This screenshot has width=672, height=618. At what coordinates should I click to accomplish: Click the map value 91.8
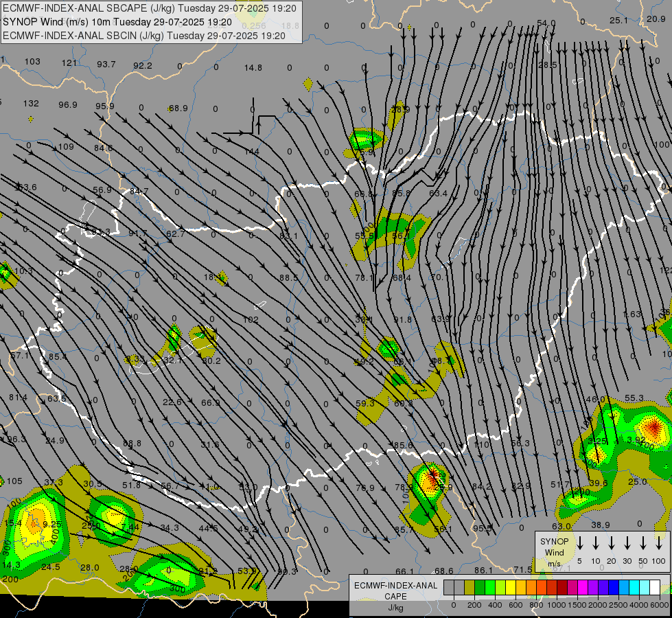(x=402, y=320)
